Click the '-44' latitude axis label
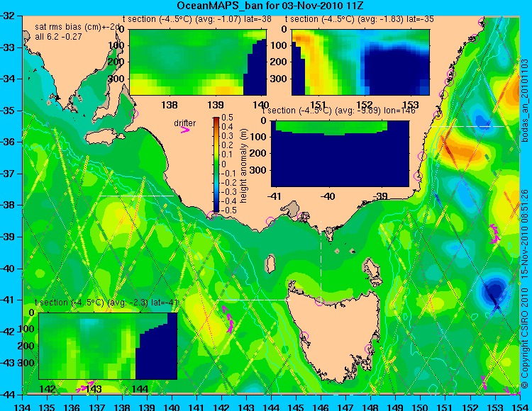 point(9,395)
